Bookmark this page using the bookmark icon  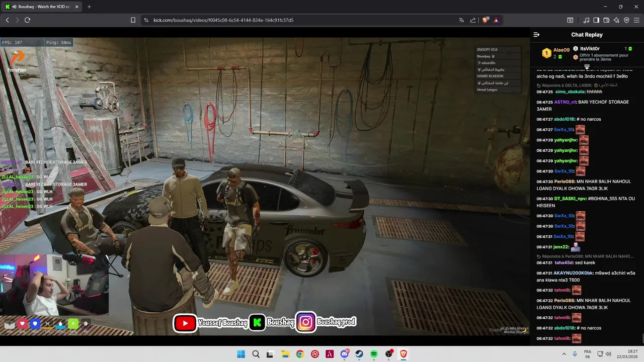click(x=133, y=20)
